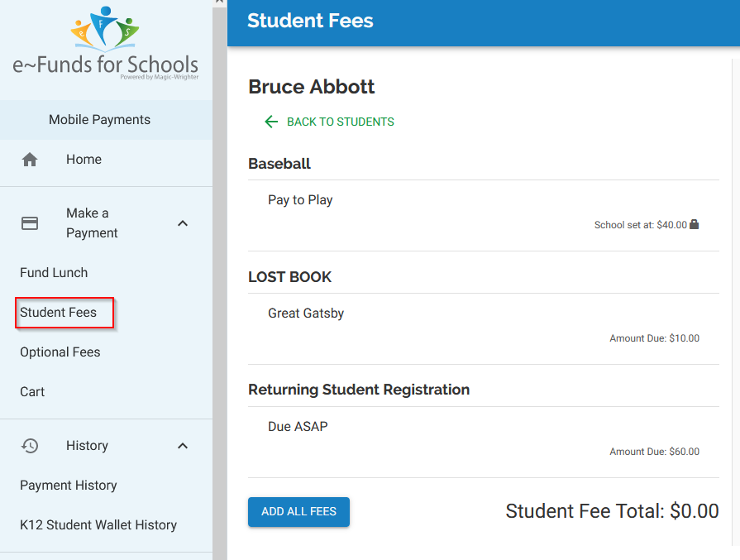This screenshot has width=740, height=560.
Task: Open Optional Fees page
Action: (60, 352)
